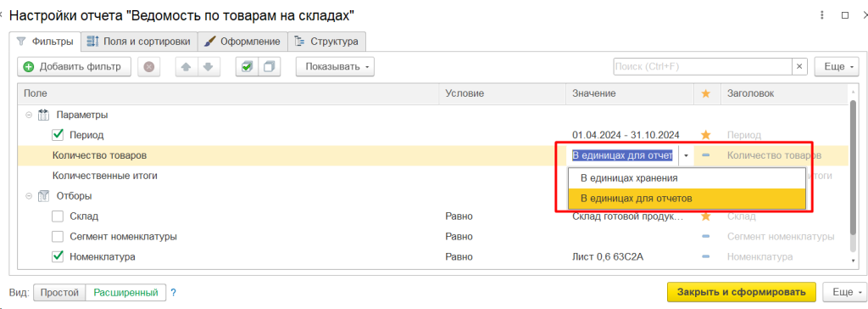Open the Показывать dropdown
Screen dimensions: 868x309
tap(335, 66)
